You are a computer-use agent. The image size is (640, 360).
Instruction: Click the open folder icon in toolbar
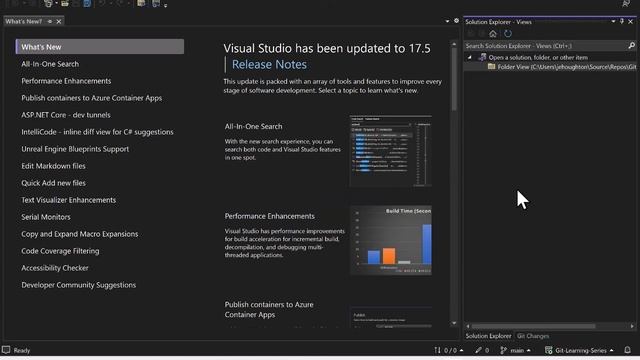click(64, 4)
